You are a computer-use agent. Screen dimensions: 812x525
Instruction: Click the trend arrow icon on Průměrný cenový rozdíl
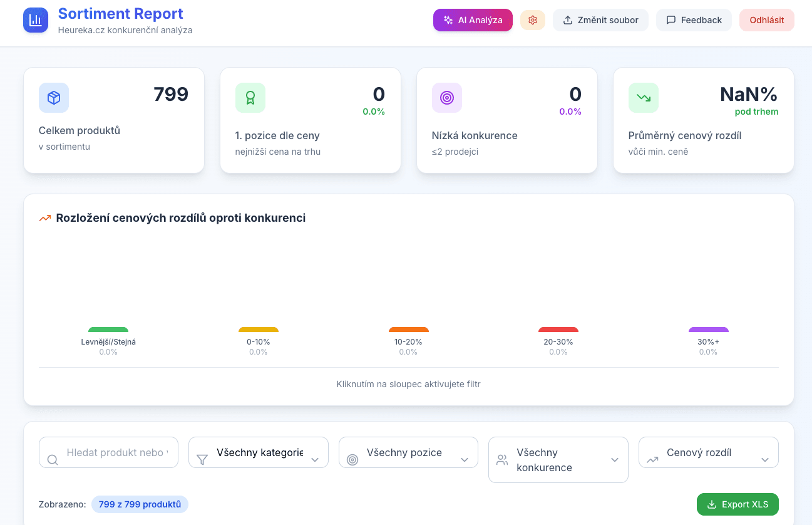coord(644,98)
